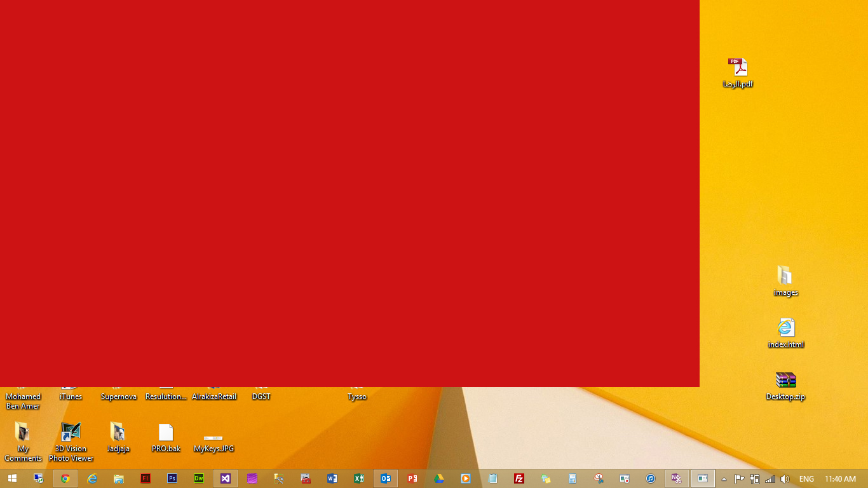Open the purple striped app on taskbar
The height and width of the screenshot is (488, 868).
(x=252, y=478)
